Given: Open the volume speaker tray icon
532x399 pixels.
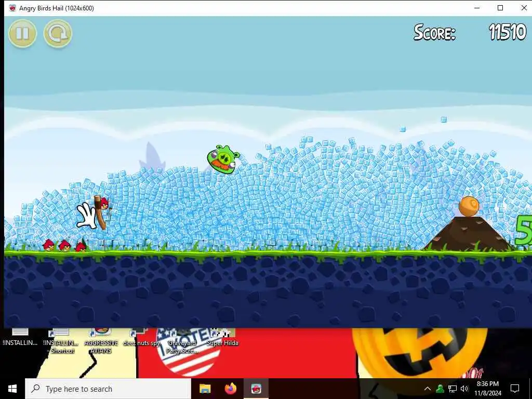Looking at the screenshot, I should 464,389.
